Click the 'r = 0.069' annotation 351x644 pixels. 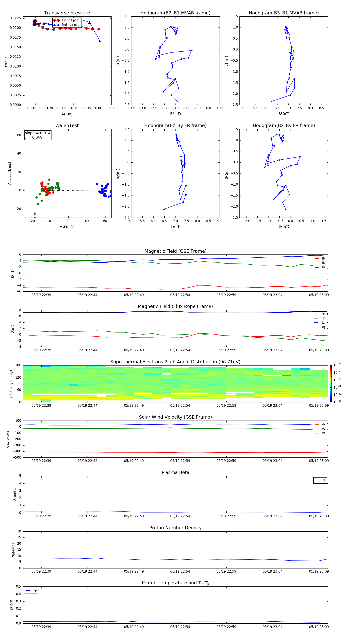[x=34, y=137]
